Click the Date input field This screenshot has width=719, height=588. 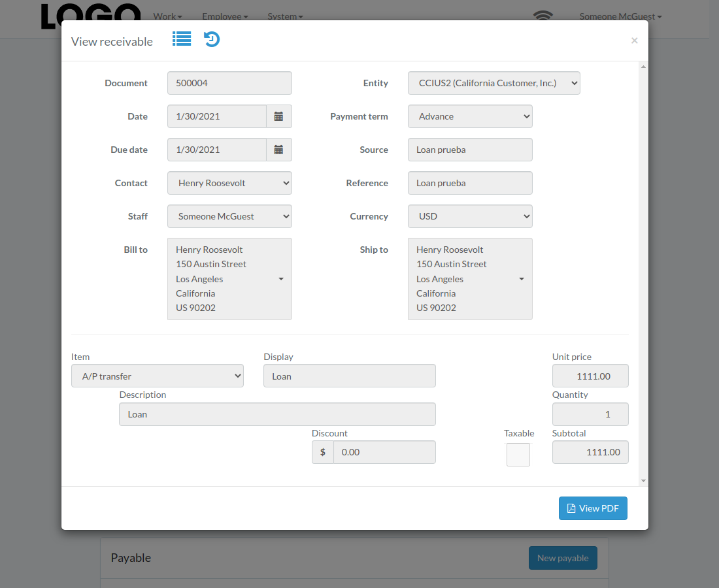(x=217, y=116)
